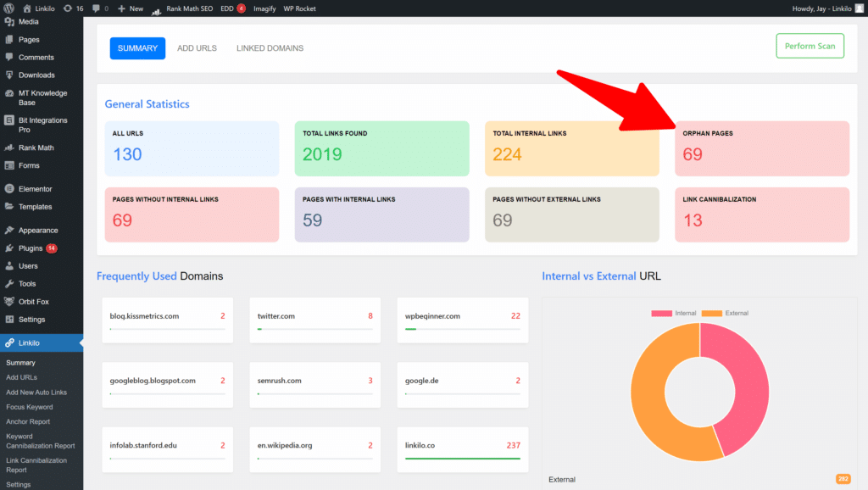Click the semrush.com domain text
This screenshot has width=868, height=490.
pyautogui.click(x=280, y=381)
